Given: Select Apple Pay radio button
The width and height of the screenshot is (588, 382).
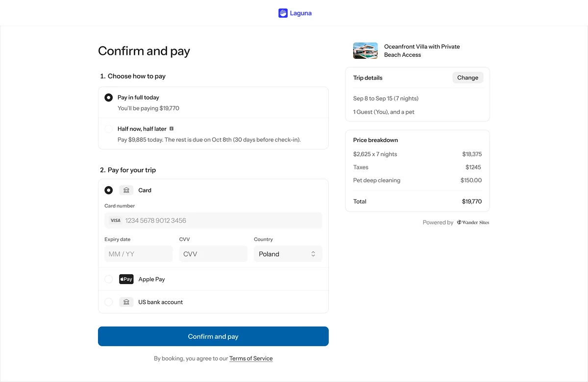Looking at the screenshot, I should tap(109, 279).
